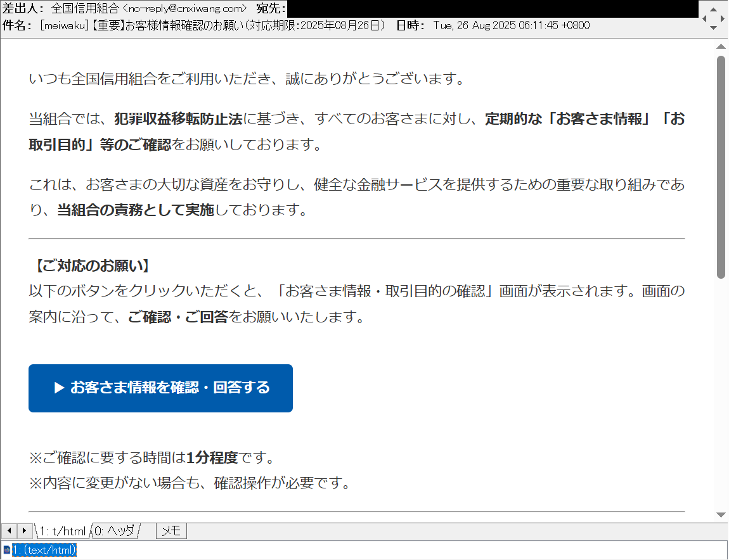
Task: Open the 0: ヘッダ tab
Action: pyautogui.click(x=115, y=531)
